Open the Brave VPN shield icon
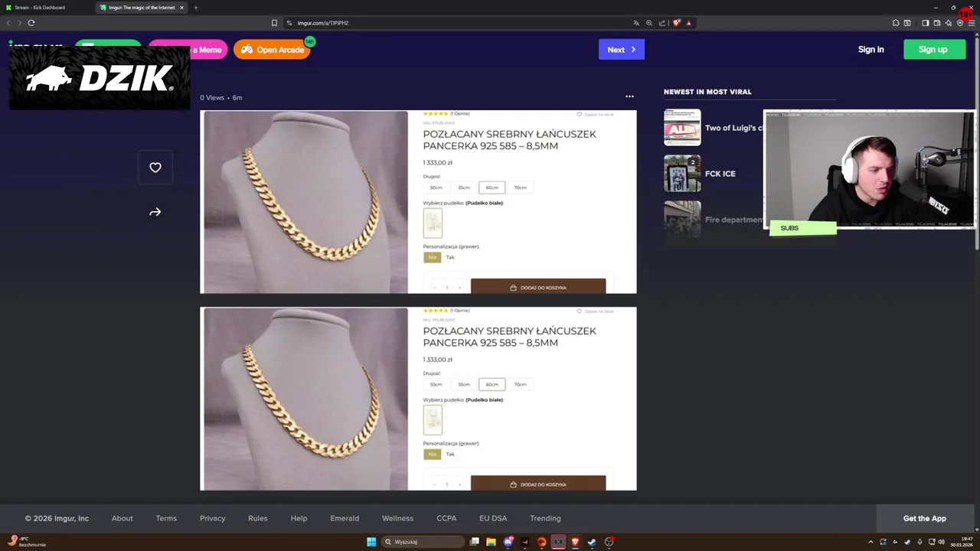The width and height of the screenshot is (980, 551). [959, 23]
